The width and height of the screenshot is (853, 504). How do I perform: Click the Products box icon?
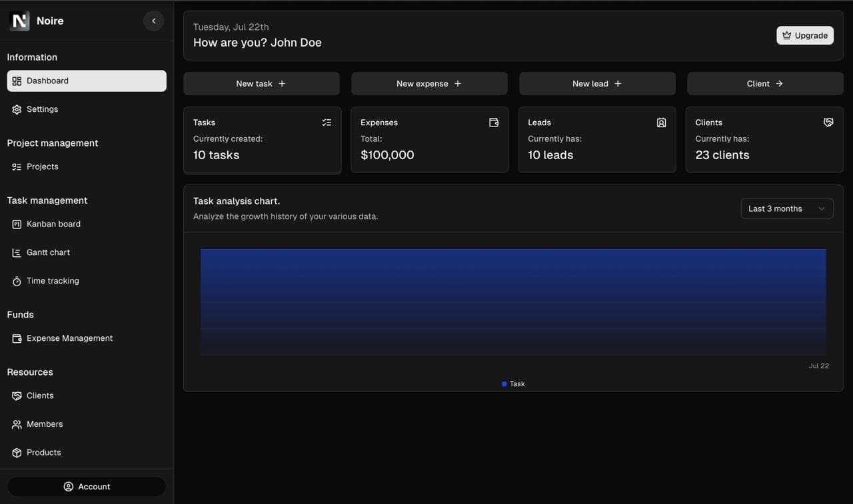(x=16, y=452)
